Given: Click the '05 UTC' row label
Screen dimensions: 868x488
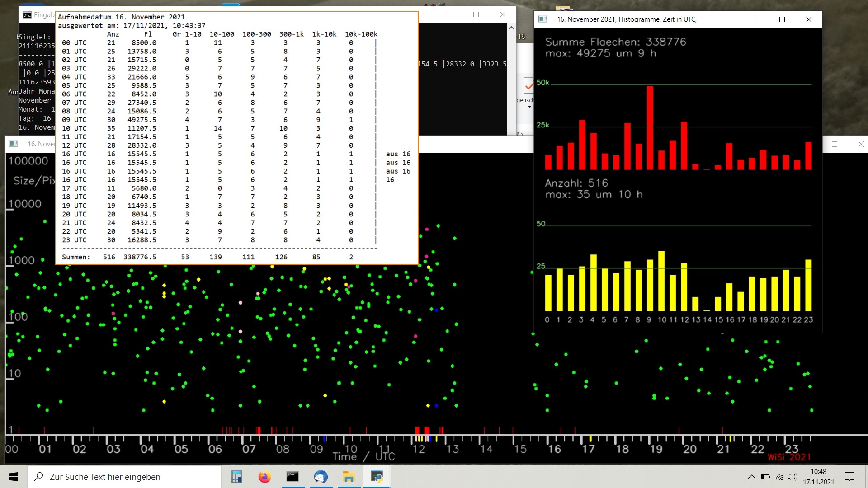Looking at the screenshot, I should click(74, 86).
